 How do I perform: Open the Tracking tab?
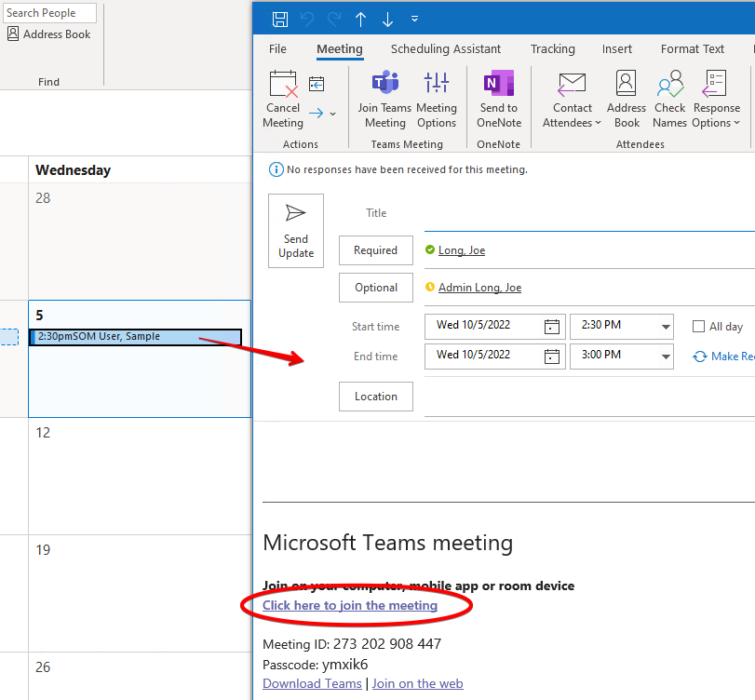coord(553,49)
